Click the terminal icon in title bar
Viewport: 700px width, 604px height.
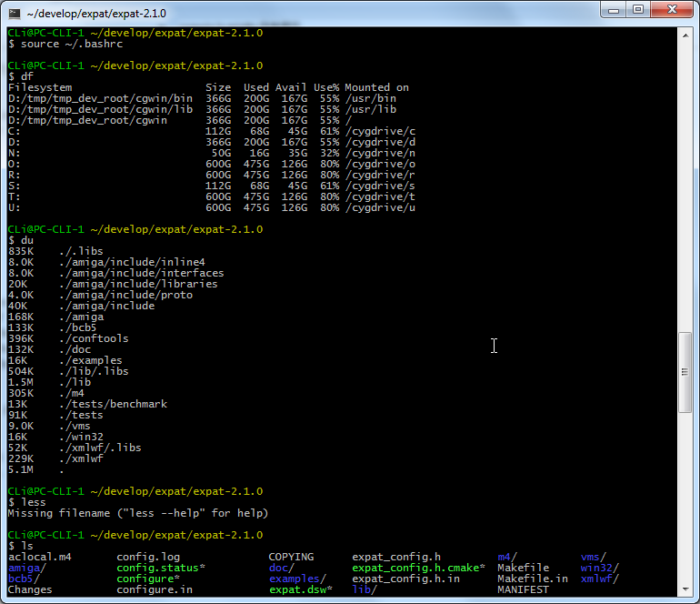tap(15, 14)
